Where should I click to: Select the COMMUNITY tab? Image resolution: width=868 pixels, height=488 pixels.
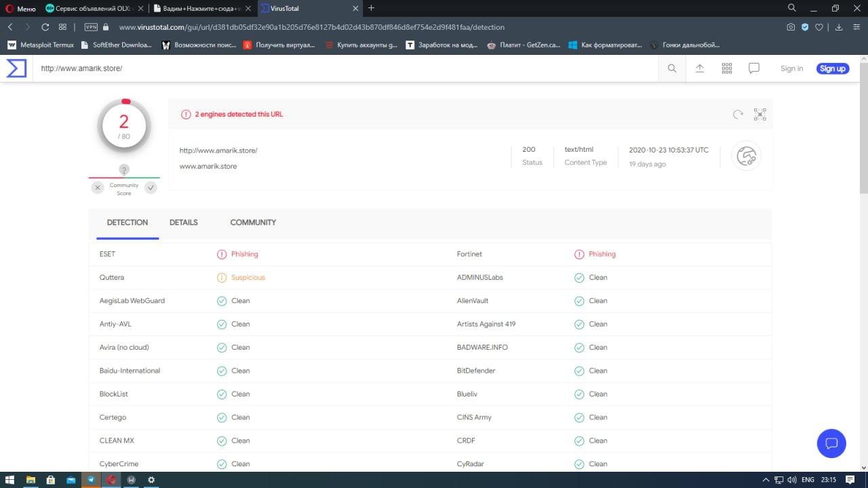pos(253,222)
